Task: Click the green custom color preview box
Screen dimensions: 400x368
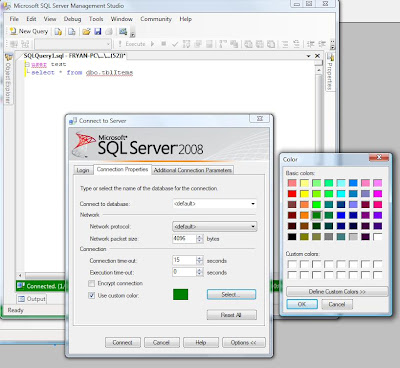Action: 180,294
